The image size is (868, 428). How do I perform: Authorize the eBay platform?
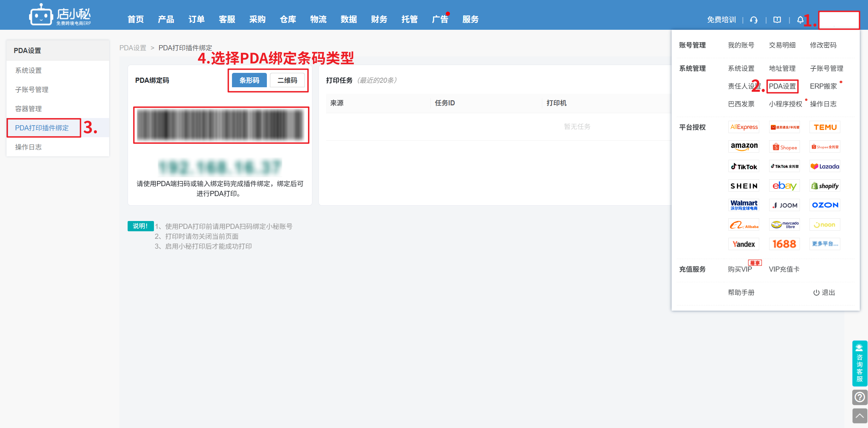point(785,186)
